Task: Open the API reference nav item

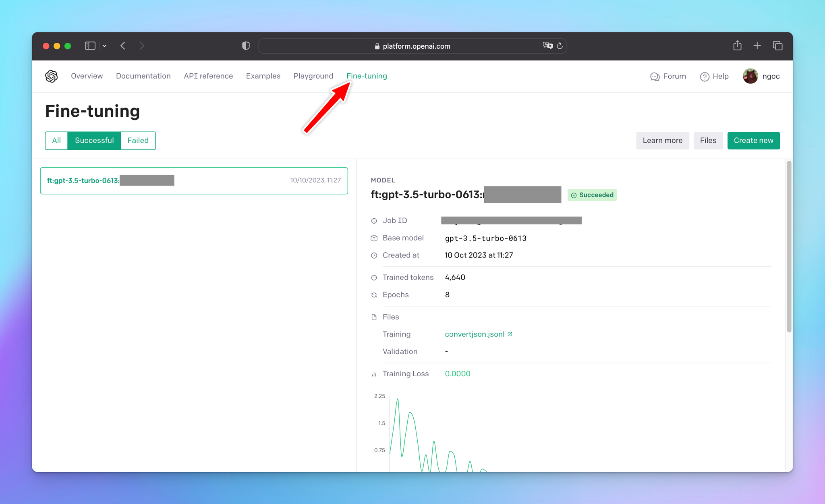Action: coord(208,76)
